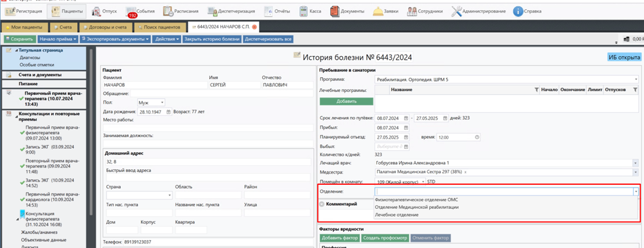Collapse the Титульная страница tree node
Screen dimensions: 644x248
pos(17,50)
